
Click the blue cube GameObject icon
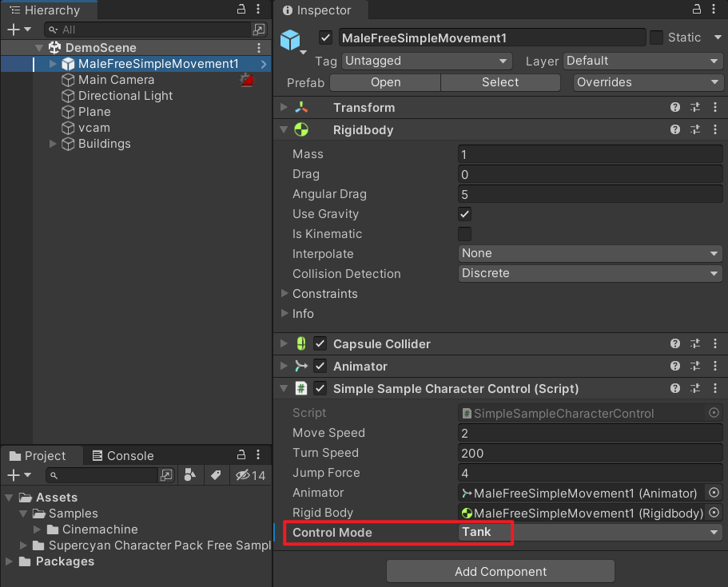[x=290, y=39]
